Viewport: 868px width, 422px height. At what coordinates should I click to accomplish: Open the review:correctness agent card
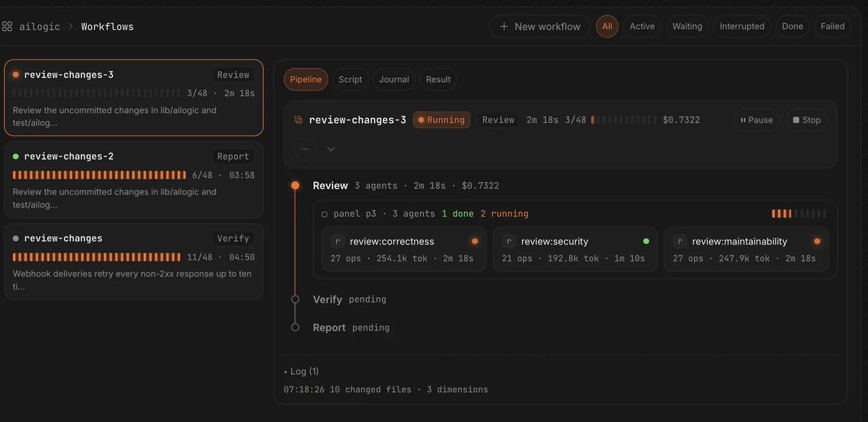[404, 249]
